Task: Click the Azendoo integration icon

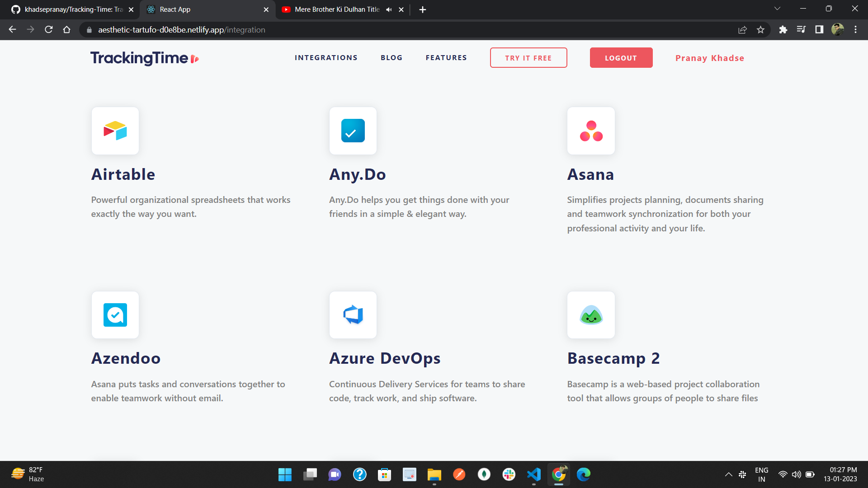Action: (x=115, y=315)
